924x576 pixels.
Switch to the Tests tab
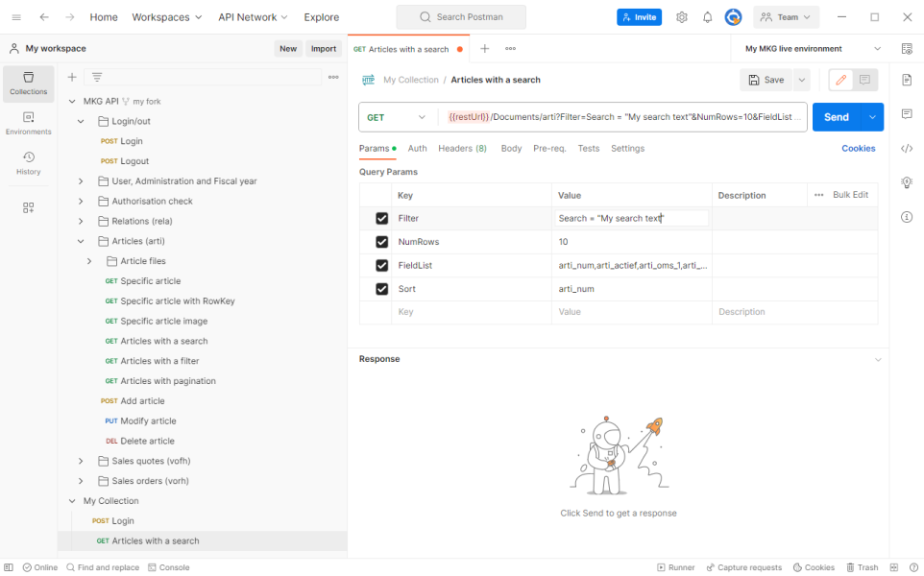589,149
